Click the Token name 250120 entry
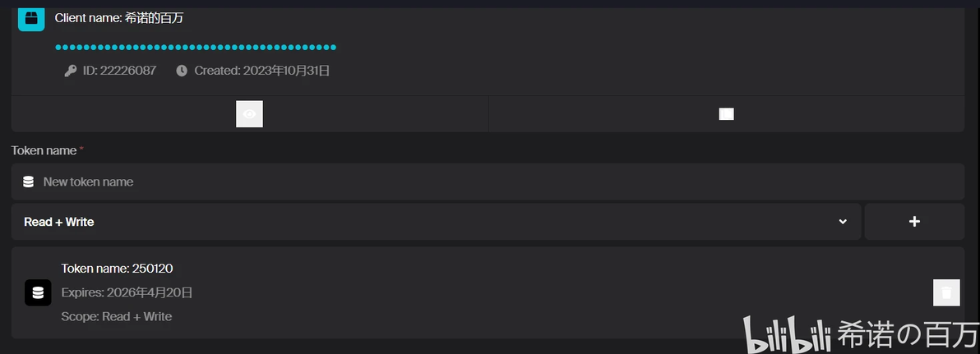This screenshot has width=980, height=354. pyautogui.click(x=117, y=269)
